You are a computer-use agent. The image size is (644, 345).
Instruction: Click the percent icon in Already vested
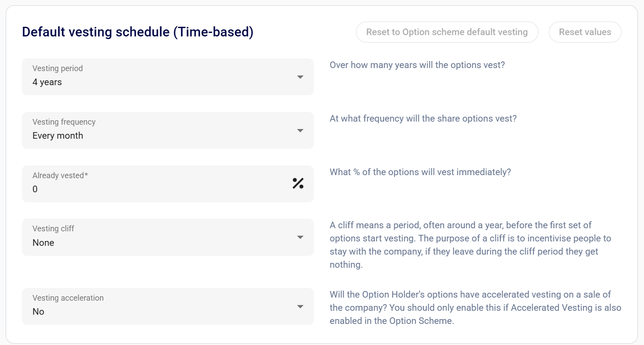pyautogui.click(x=298, y=183)
